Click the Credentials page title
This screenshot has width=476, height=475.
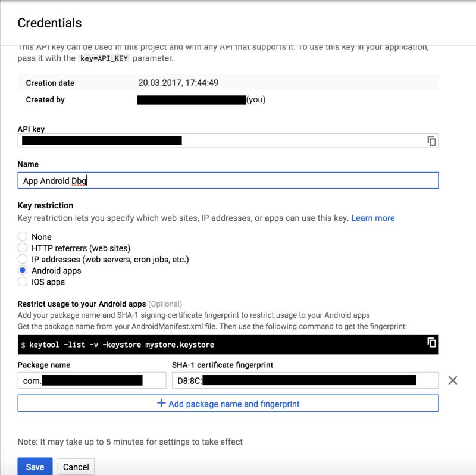click(51, 23)
